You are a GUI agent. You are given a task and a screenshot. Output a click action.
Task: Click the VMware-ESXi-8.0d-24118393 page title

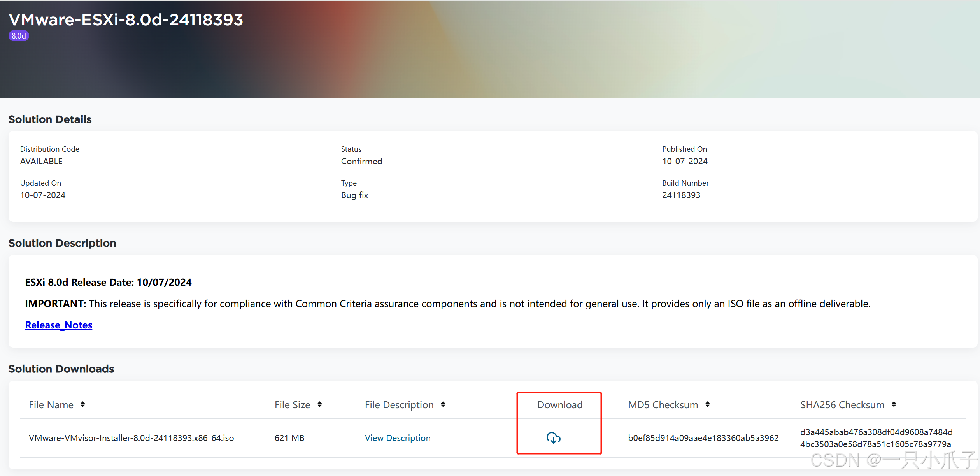click(126, 19)
